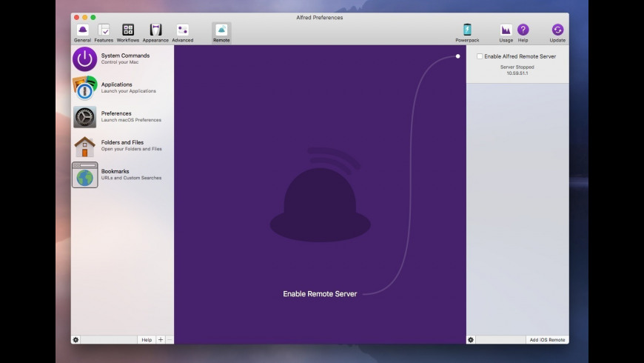Choose the Preferences remote page
The height and width of the screenshot is (363, 644).
pyautogui.click(x=122, y=116)
